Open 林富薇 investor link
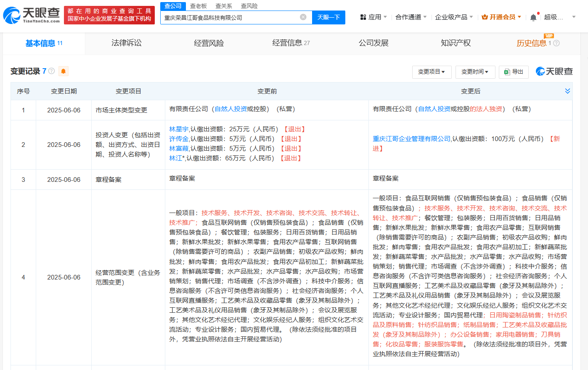This screenshot has height=370, width=588. click(x=179, y=149)
